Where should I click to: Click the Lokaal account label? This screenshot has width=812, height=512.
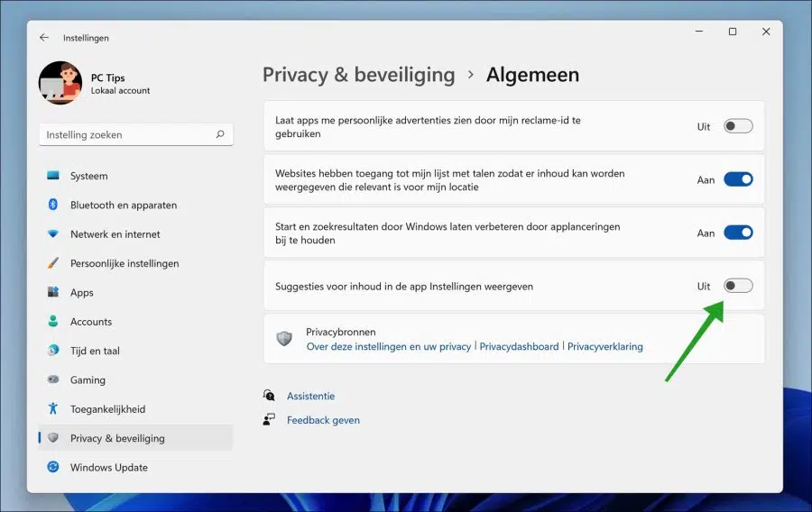pyautogui.click(x=120, y=90)
